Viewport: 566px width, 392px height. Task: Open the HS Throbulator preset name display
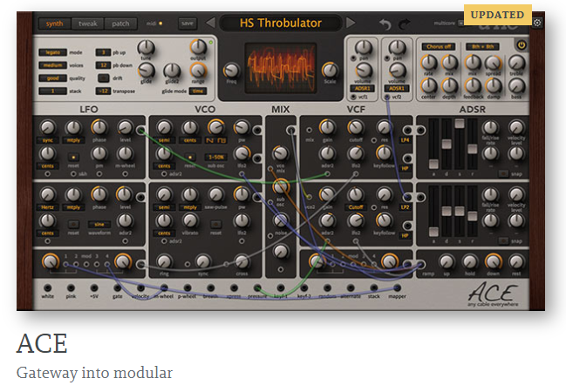click(281, 23)
